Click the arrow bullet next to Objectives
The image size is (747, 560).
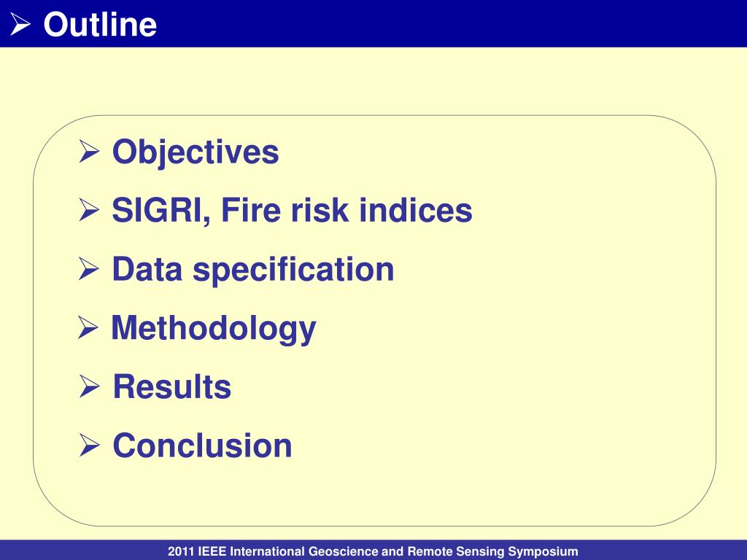(x=89, y=152)
